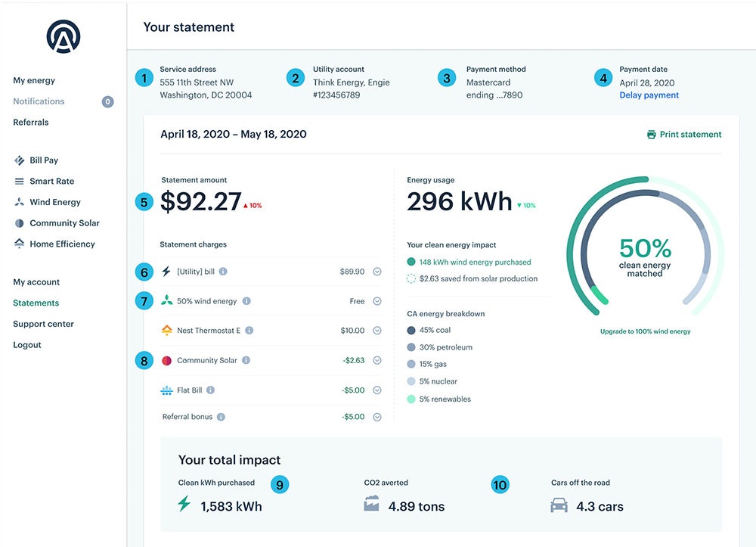Viewport: 756px width, 547px height.
Task: Click the Notifications count badge
Action: (x=107, y=101)
